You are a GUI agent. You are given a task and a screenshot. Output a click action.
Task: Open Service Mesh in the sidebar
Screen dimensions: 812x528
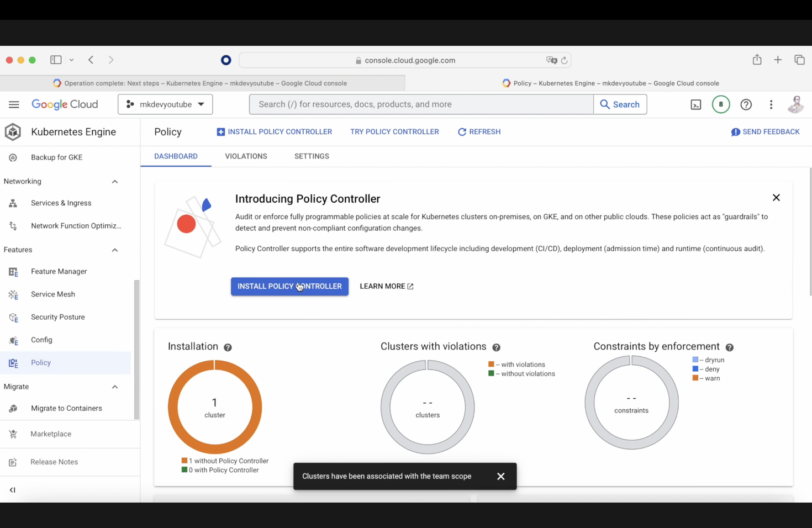point(53,294)
